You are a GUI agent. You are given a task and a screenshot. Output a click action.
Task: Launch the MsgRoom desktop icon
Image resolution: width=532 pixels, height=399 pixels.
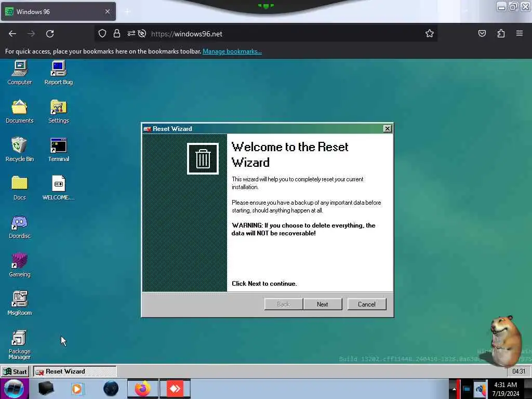[20, 303]
